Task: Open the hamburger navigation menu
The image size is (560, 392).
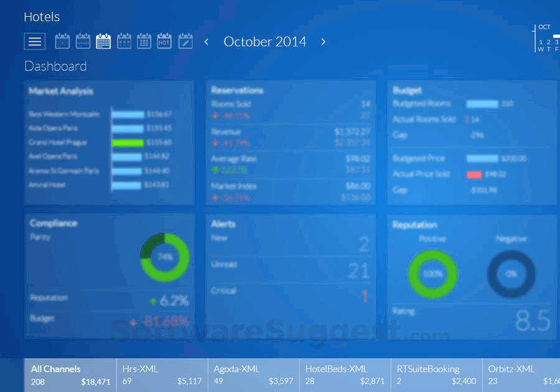Action: (34, 41)
